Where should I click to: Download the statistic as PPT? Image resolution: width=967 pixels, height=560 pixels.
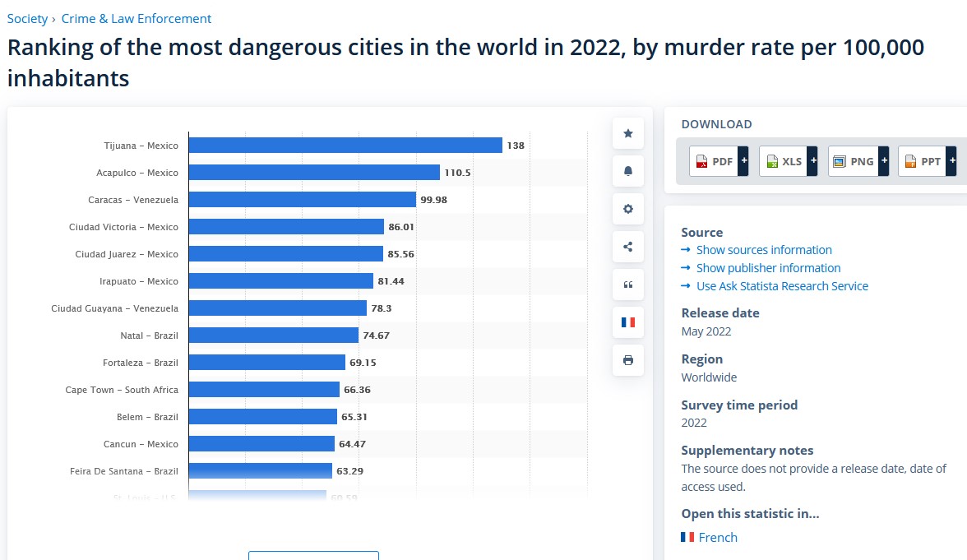tap(923, 161)
